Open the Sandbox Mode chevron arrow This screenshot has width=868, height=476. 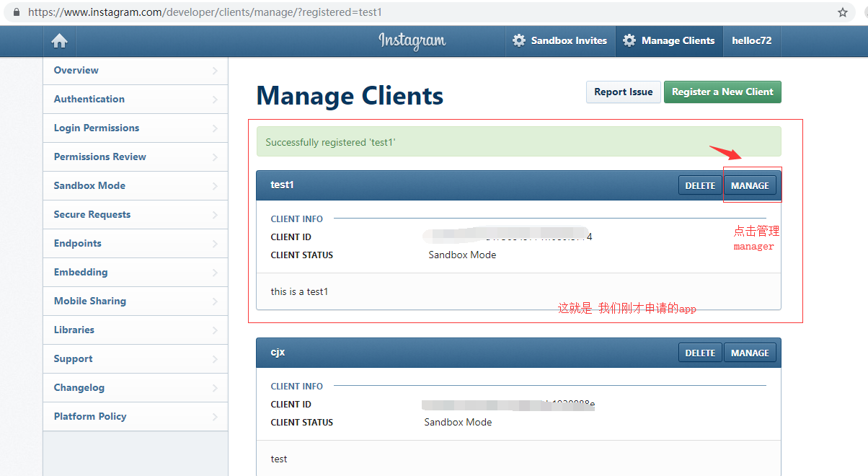[x=215, y=186]
